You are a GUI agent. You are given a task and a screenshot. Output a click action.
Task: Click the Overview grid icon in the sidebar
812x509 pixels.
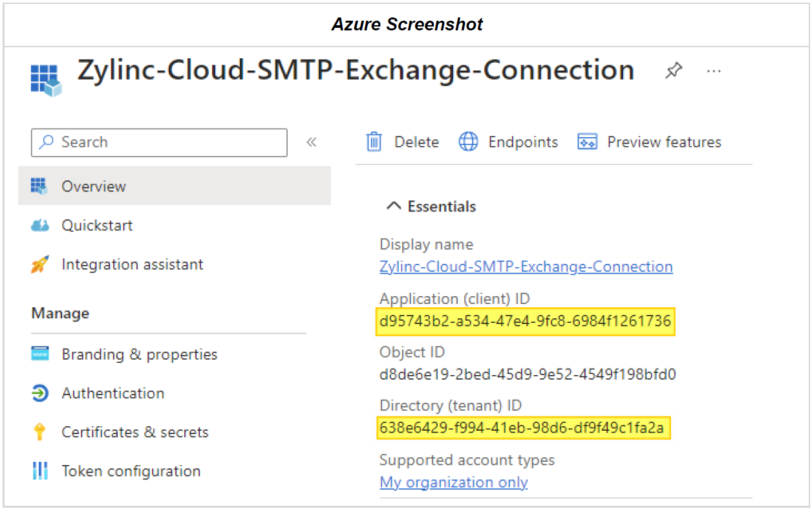point(40,186)
